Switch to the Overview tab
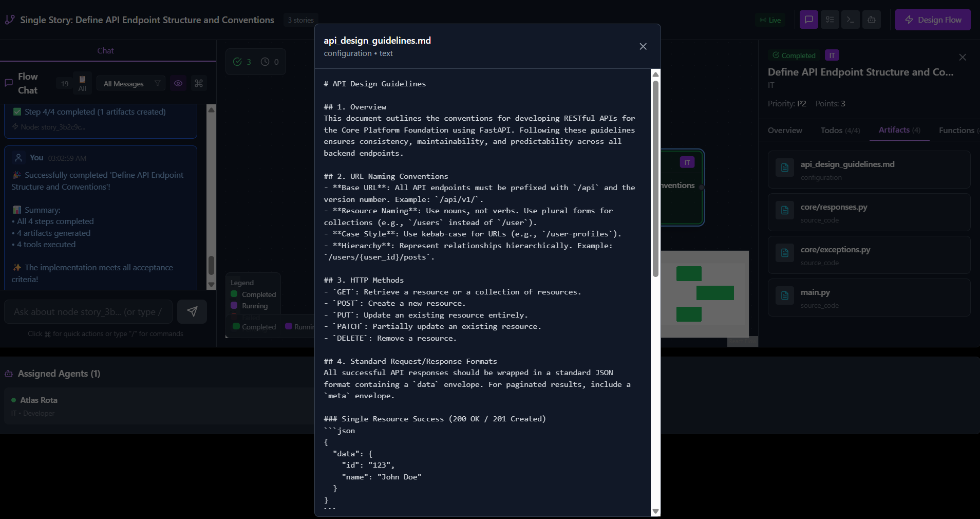Viewport: 980px width, 519px height. [785, 131]
